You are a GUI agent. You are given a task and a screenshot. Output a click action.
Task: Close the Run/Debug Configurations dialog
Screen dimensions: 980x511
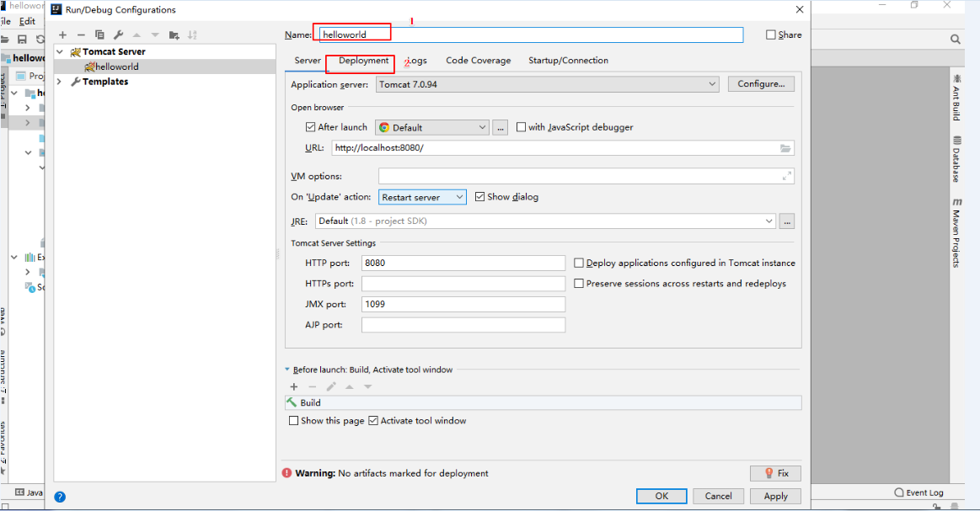(800, 9)
